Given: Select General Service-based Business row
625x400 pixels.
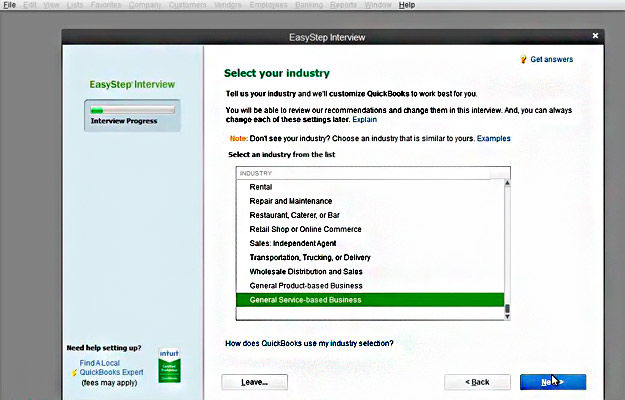Looking at the screenshot, I should click(370, 300).
